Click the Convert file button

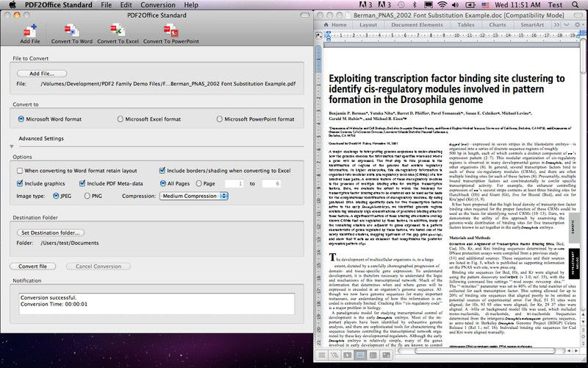32,266
